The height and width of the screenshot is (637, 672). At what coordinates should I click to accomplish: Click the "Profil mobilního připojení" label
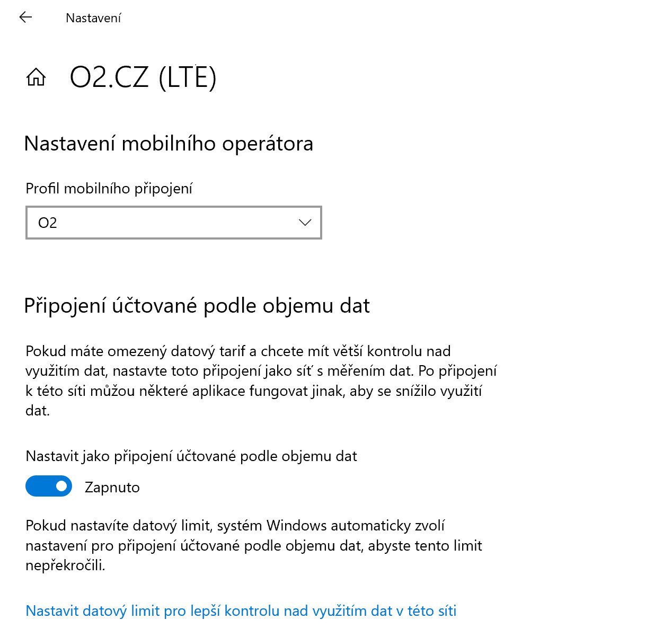(x=109, y=189)
